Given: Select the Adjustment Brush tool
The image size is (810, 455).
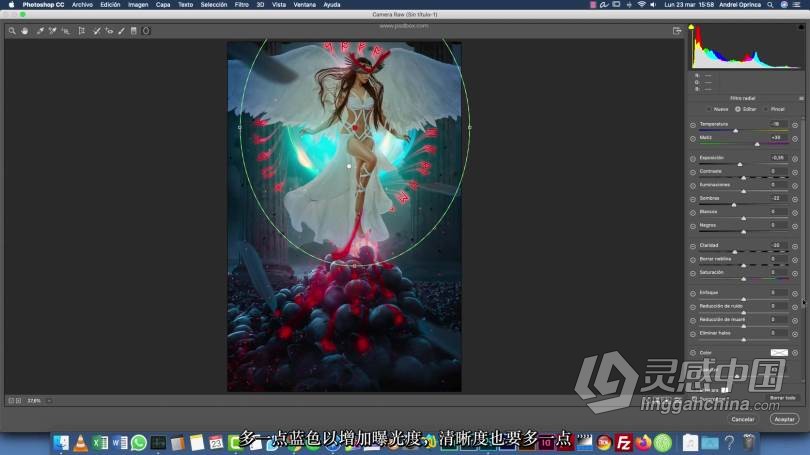Looking at the screenshot, I should tap(121, 31).
